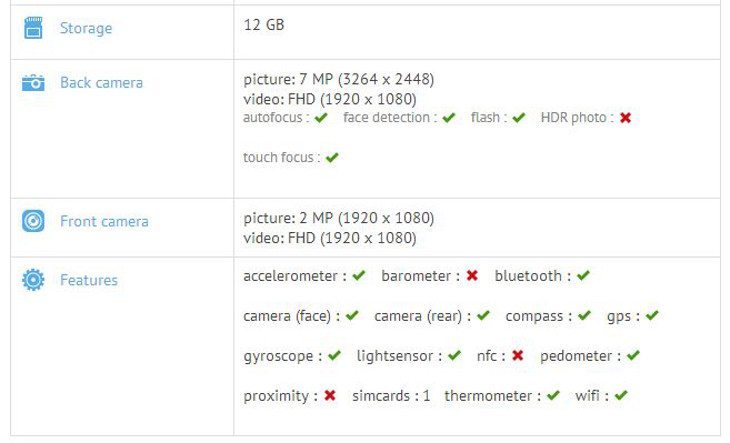Open the Features label link

coord(89,280)
